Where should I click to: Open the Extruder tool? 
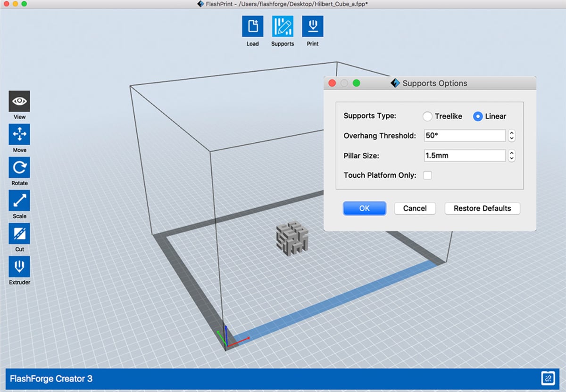tap(19, 267)
